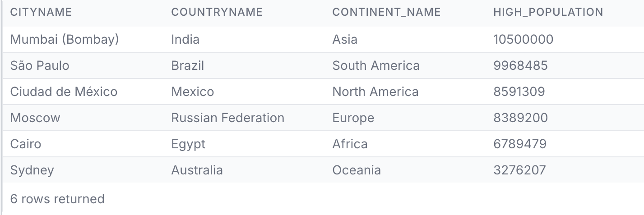Viewport: 644px width, 215px height.
Task: Click the Russian Federation country cell
Action: 227,118
